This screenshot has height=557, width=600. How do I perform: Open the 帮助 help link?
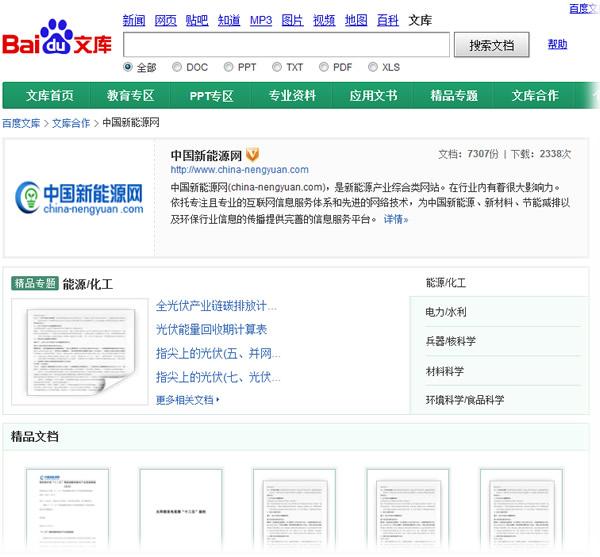[558, 44]
